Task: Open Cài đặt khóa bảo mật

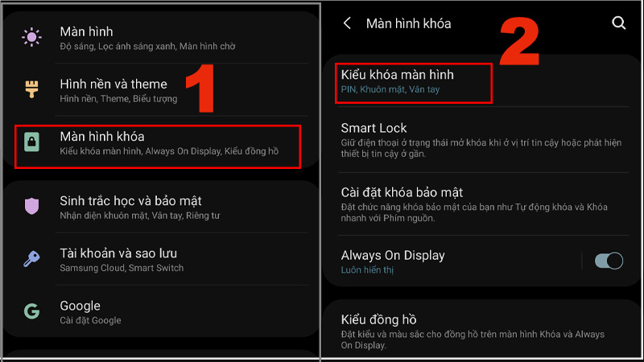Action: [483, 204]
